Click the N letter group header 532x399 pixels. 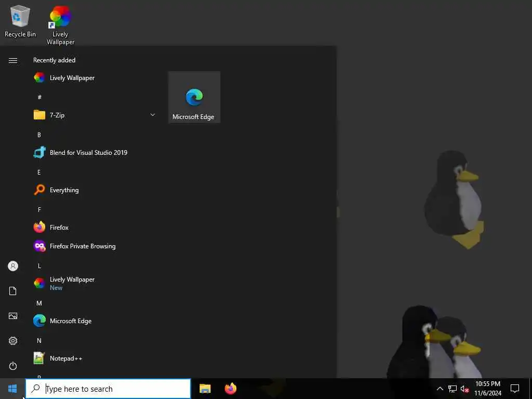(39, 341)
